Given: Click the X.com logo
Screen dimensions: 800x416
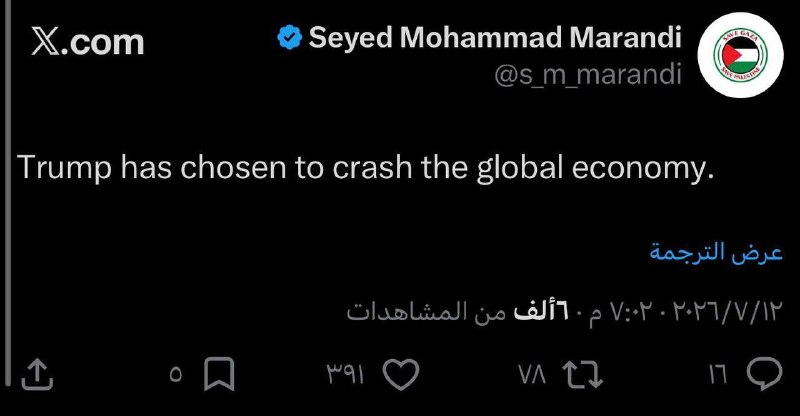Looking at the screenshot, I should 87,42.
